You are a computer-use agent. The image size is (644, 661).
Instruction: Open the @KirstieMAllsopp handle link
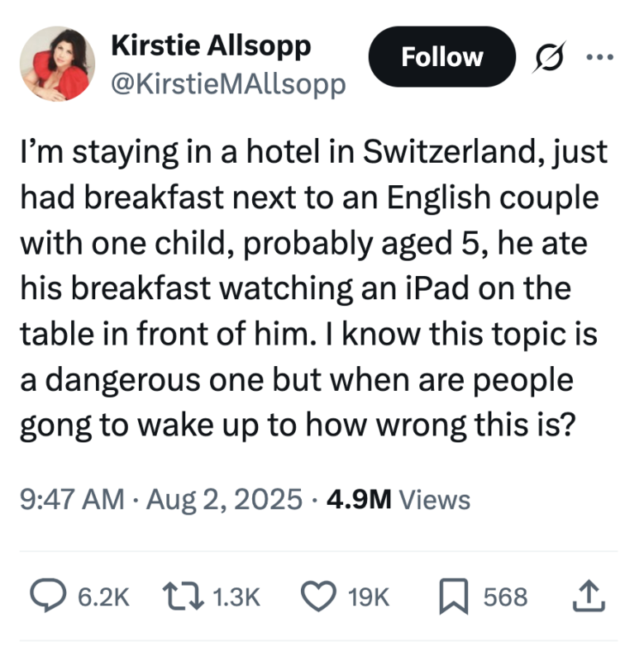(227, 83)
